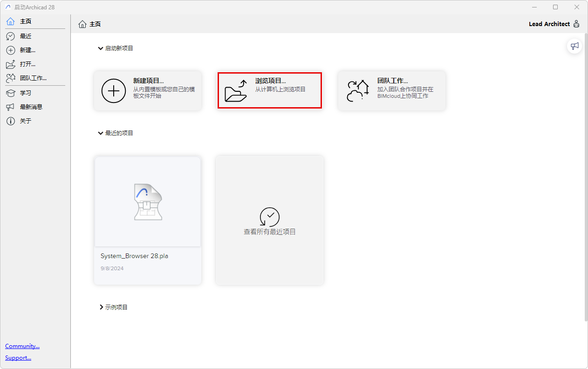Click the 从内置模板或您自己的模板文件开始 description
Viewport: 588px width, 369px height.
[x=164, y=92]
